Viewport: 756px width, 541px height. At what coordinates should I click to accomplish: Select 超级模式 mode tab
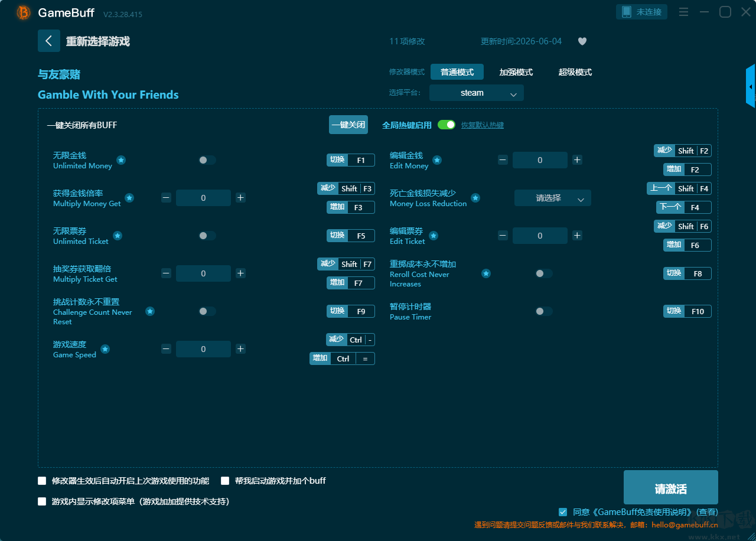tap(575, 72)
